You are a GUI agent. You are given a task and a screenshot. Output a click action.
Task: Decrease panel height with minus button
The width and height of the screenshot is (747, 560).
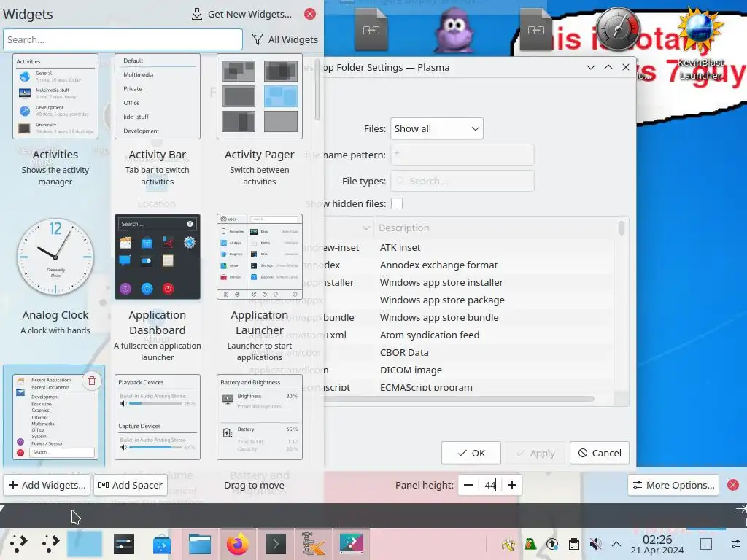(468, 485)
